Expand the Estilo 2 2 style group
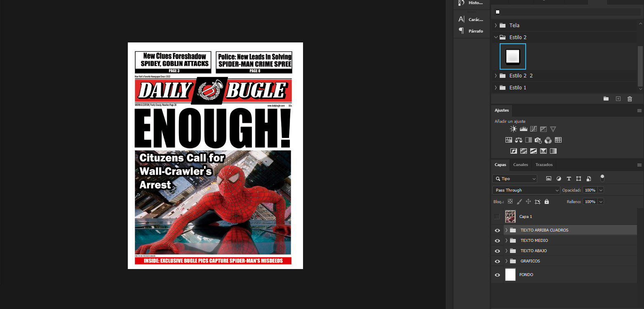Screen dimensions: 644x309 click(x=496, y=76)
